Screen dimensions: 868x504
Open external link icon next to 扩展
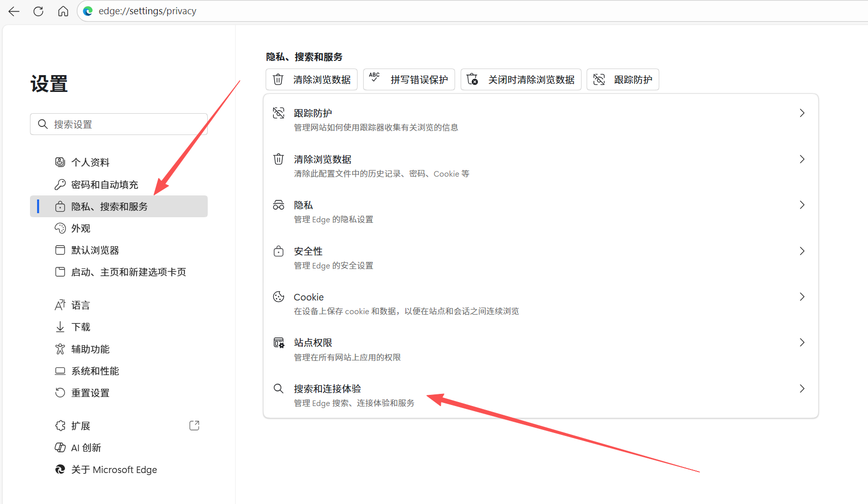(x=194, y=426)
